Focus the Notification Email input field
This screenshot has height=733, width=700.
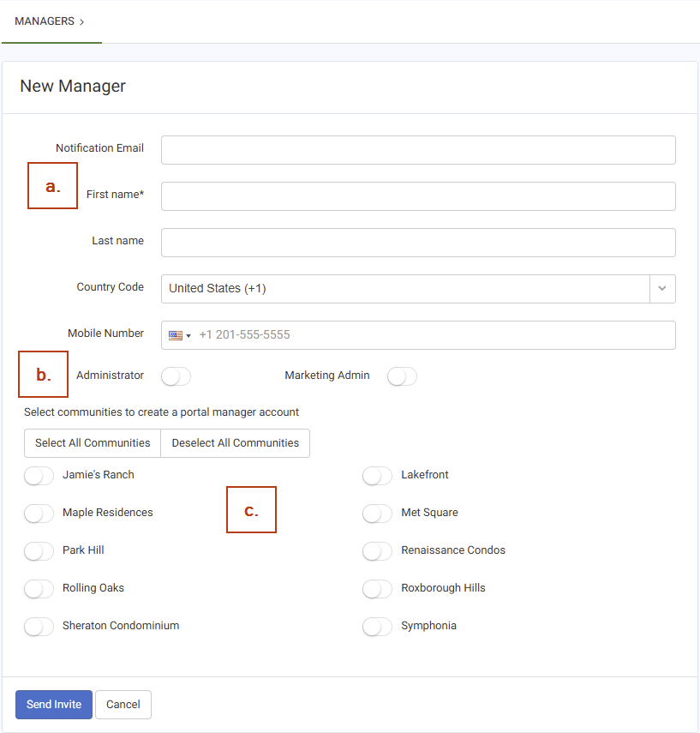point(418,150)
